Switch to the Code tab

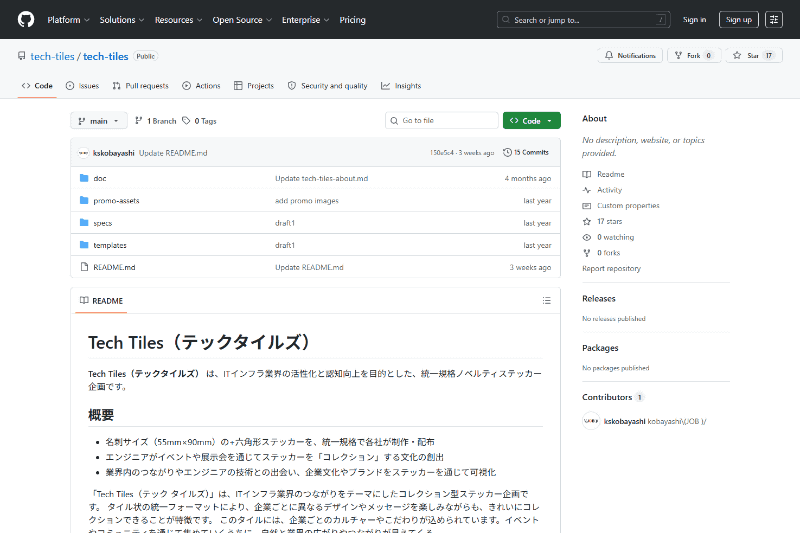click(37, 86)
